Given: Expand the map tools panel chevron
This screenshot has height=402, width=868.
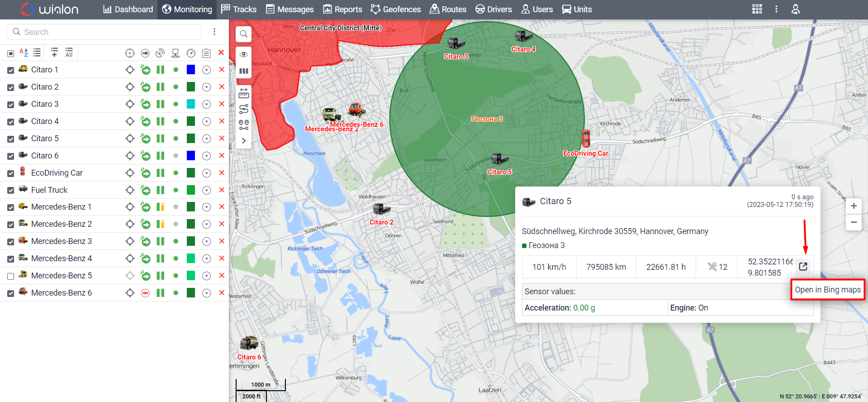Looking at the screenshot, I should click(x=243, y=141).
